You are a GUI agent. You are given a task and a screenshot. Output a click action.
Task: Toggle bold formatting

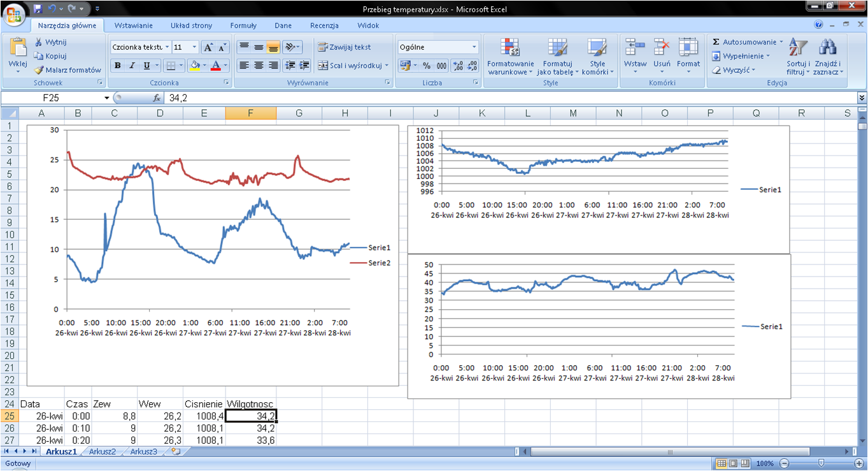click(117, 66)
